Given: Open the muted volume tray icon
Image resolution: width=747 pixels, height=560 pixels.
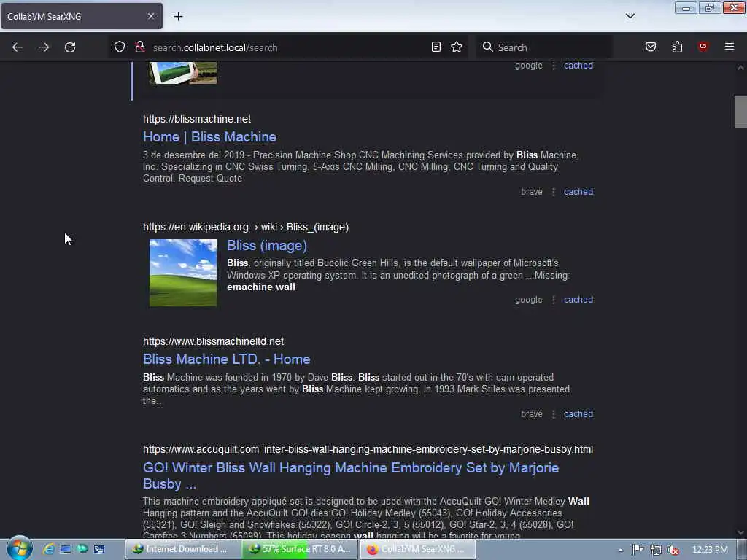Looking at the screenshot, I should point(673,550).
